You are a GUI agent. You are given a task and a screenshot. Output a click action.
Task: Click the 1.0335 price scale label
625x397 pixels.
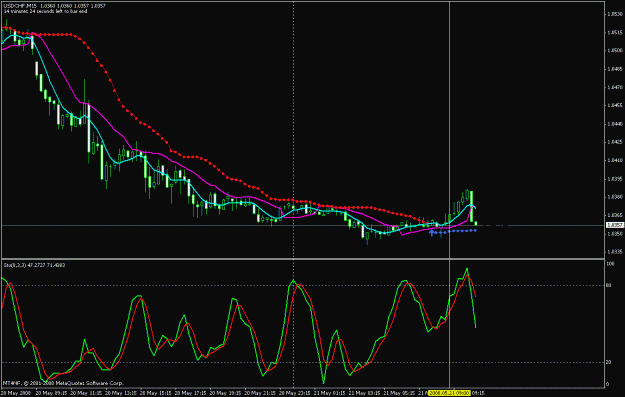(615, 252)
